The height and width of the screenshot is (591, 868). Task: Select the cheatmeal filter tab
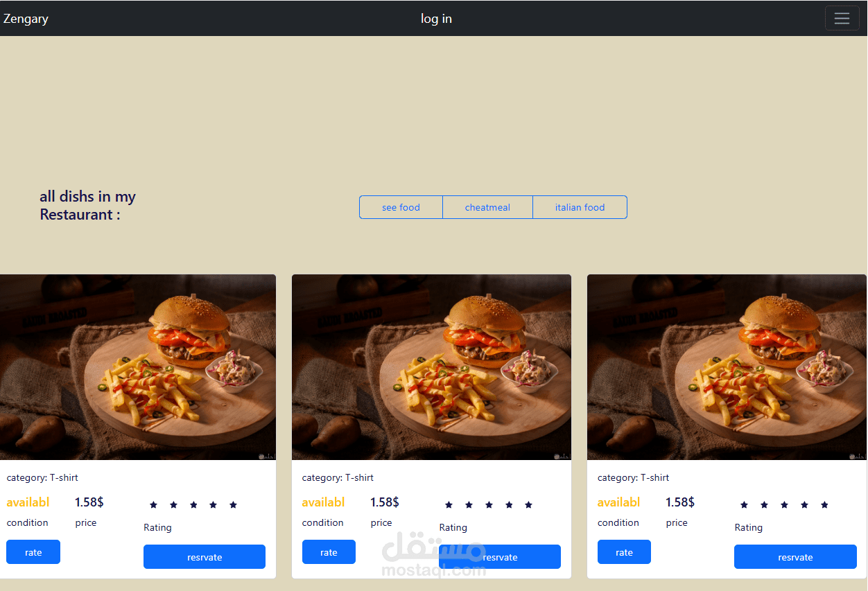(487, 207)
